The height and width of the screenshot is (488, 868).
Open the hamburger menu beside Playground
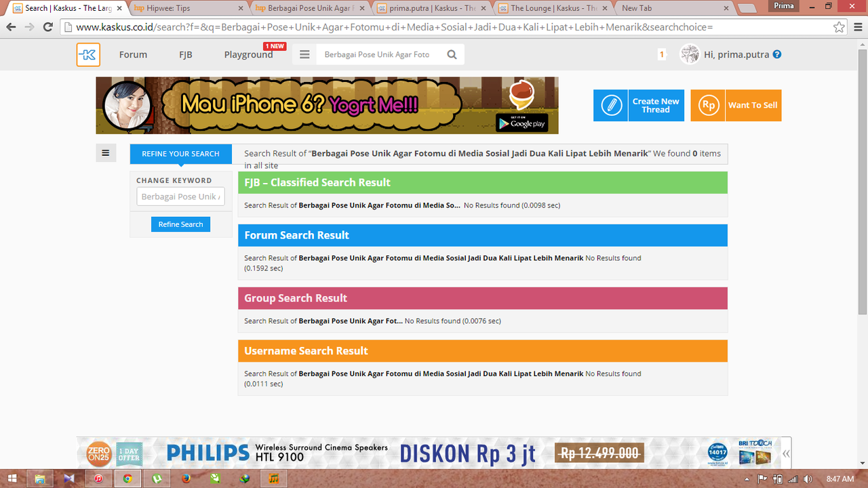tap(304, 55)
